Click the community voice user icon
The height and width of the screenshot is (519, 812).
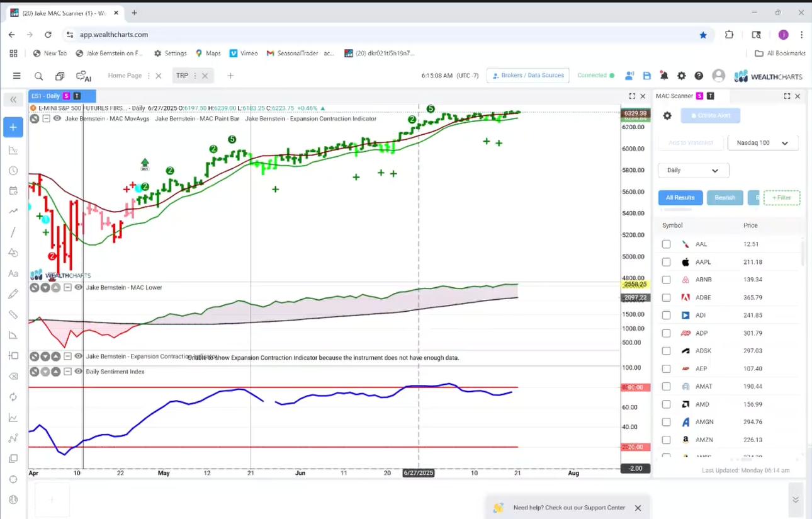629,76
